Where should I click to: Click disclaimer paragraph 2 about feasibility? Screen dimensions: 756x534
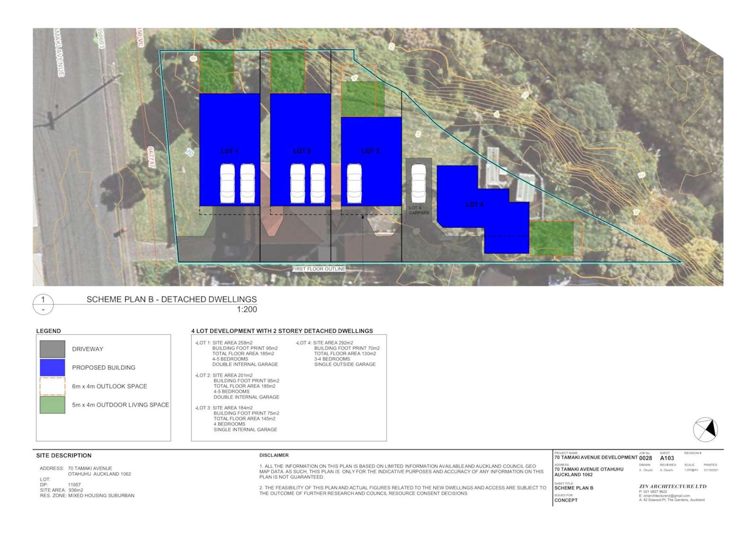[x=403, y=491]
